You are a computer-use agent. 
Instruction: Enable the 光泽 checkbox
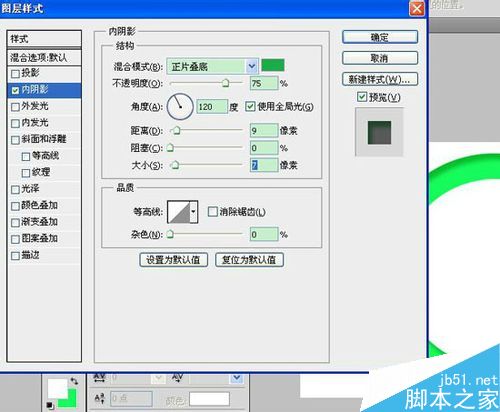[15, 190]
